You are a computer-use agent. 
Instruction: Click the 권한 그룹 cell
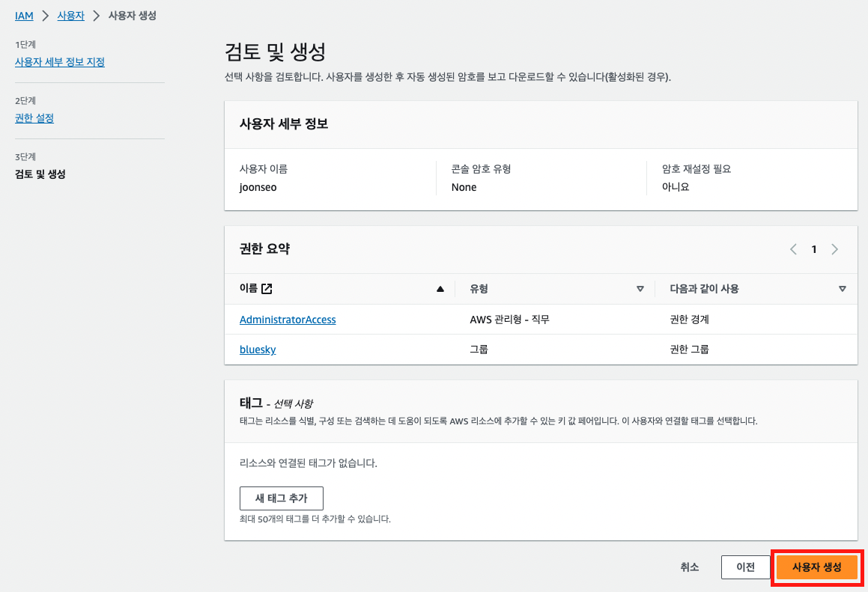pos(689,350)
